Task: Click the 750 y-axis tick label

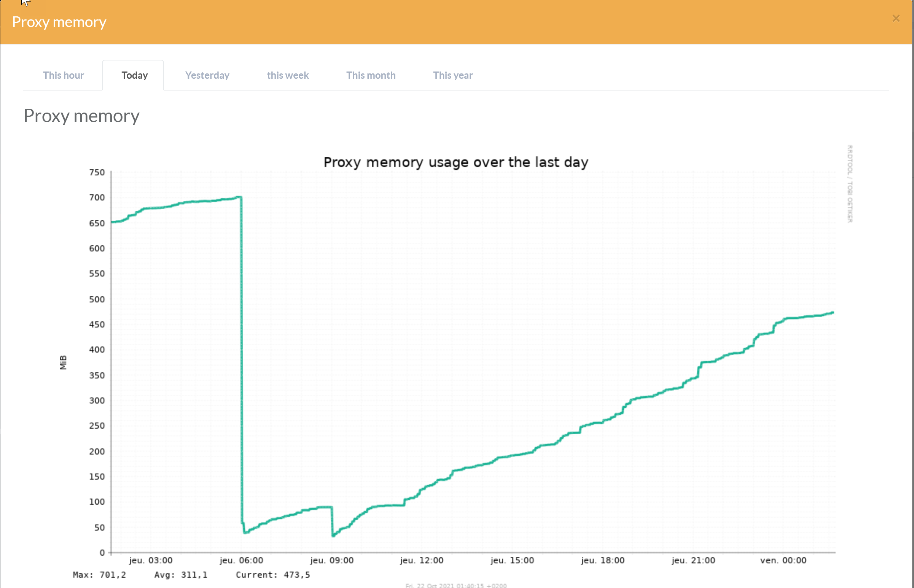Action: [x=97, y=173]
